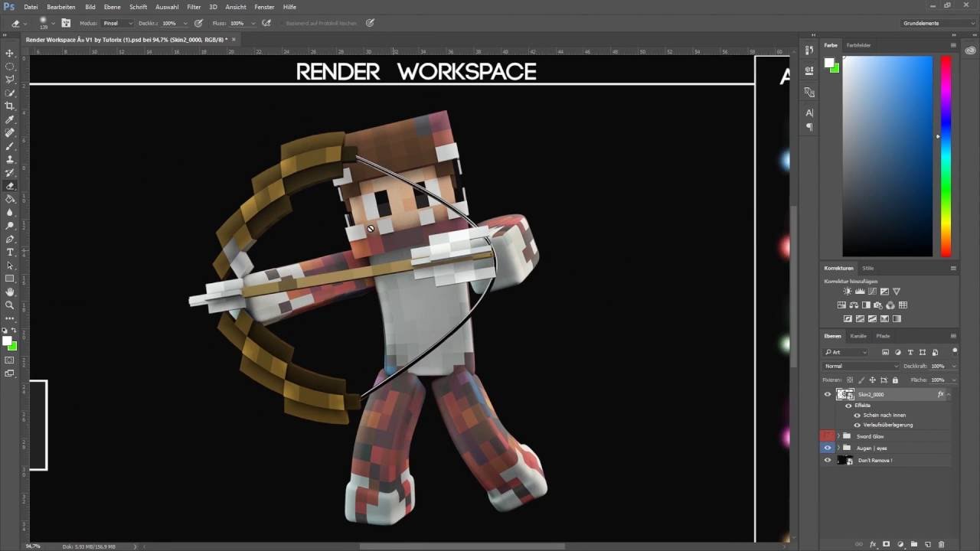
Task: Click the foreground color swatch in toolbox
Action: point(7,341)
